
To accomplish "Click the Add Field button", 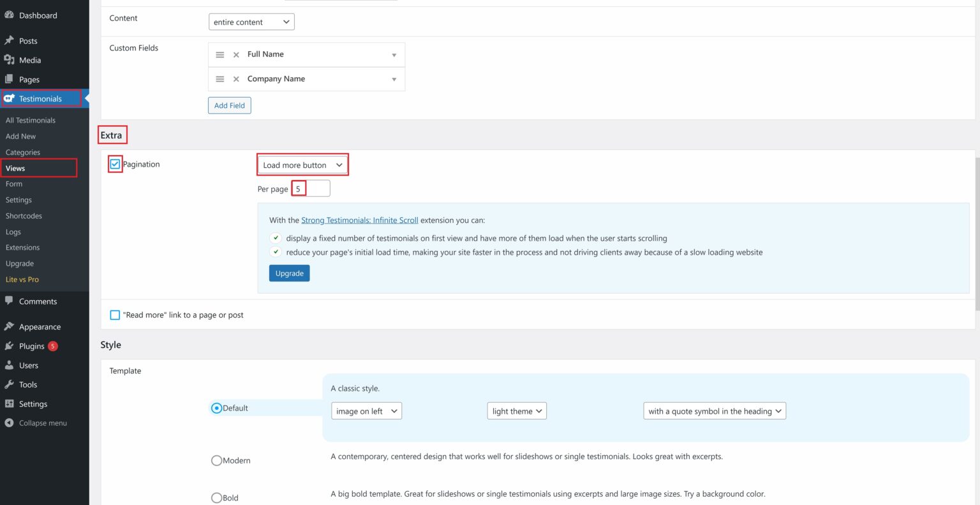I will [229, 105].
